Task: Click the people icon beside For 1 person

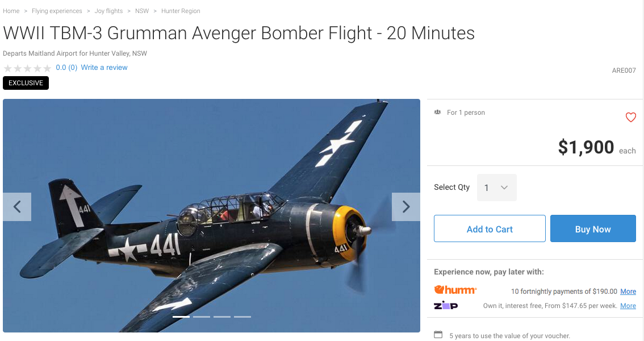Action: (437, 112)
